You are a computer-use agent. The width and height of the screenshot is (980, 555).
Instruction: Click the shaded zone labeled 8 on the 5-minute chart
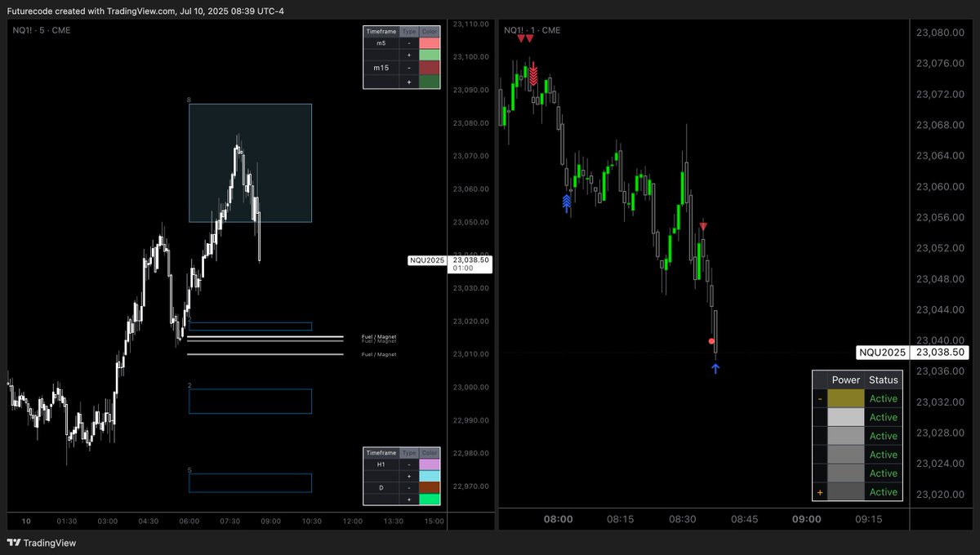(x=250, y=162)
